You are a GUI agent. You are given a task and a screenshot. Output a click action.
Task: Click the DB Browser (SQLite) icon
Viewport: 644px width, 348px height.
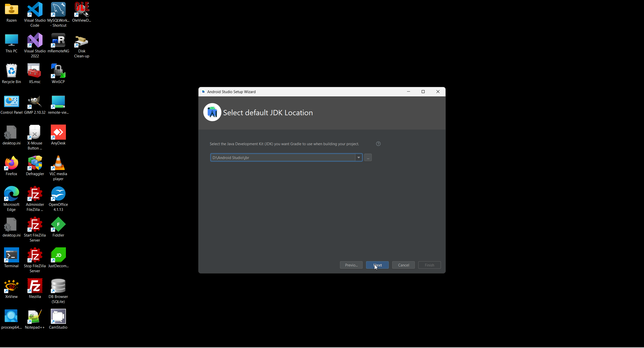pos(58,286)
